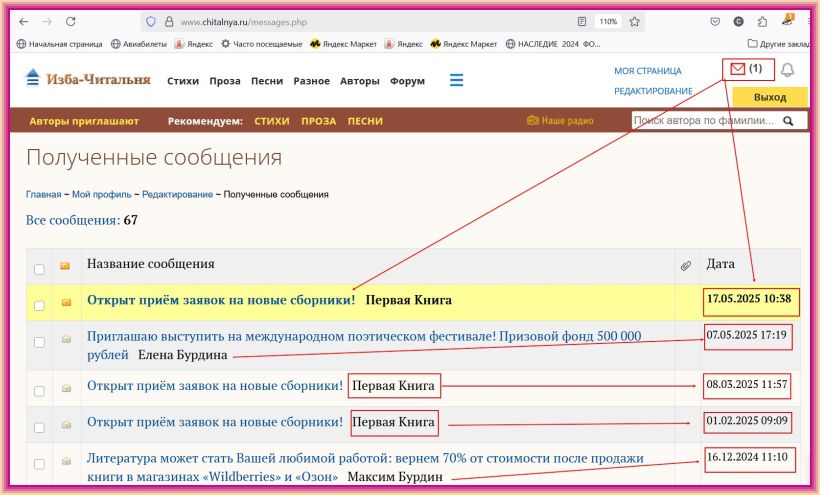This screenshot has height=495, width=820.
Task: Click the Изба-Читальня logo
Action: tap(88, 78)
